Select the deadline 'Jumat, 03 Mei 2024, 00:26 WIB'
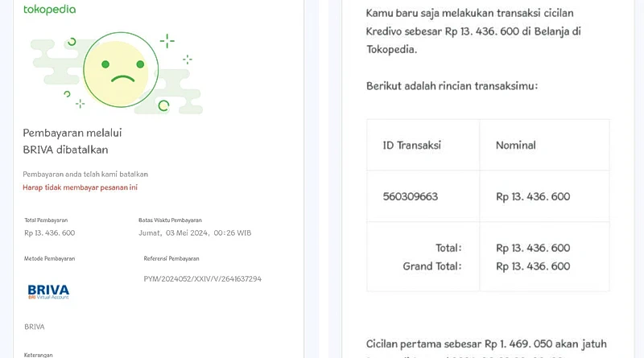644x358 pixels. [195, 232]
